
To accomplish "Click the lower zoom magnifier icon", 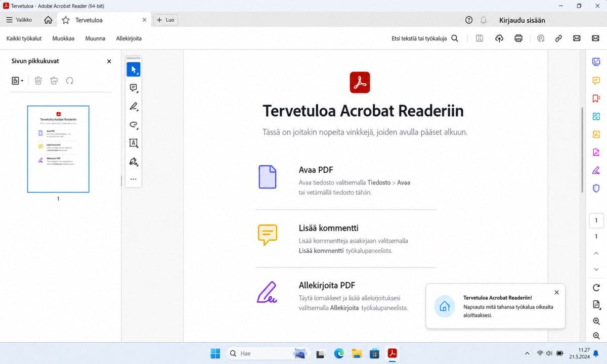I will 596,336.
